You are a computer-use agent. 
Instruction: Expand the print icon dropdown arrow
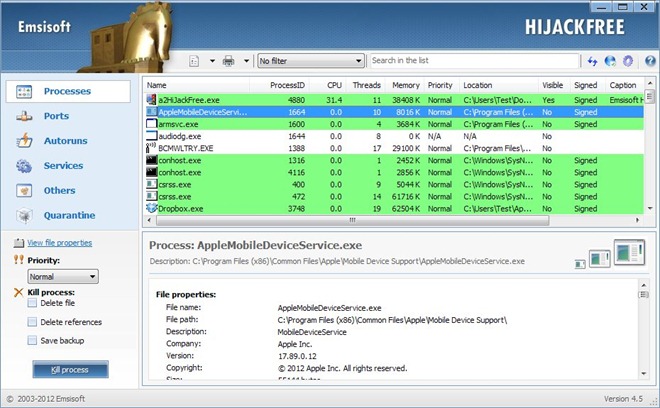pos(247,61)
